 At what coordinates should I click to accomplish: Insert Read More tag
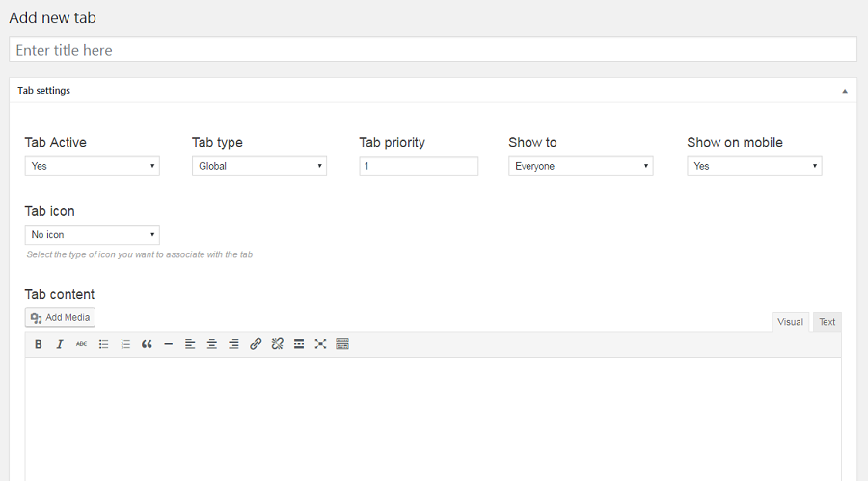pos(299,344)
